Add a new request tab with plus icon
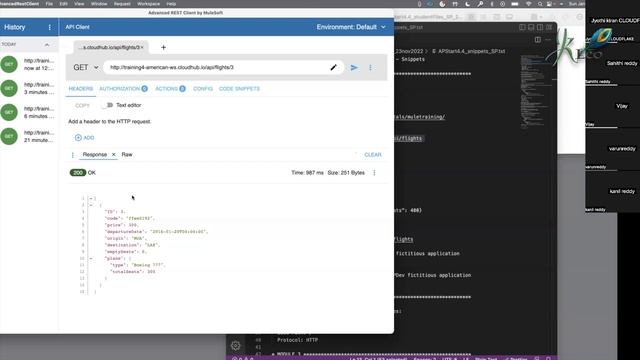The width and height of the screenshot is (640, 360). coord(163,47)
